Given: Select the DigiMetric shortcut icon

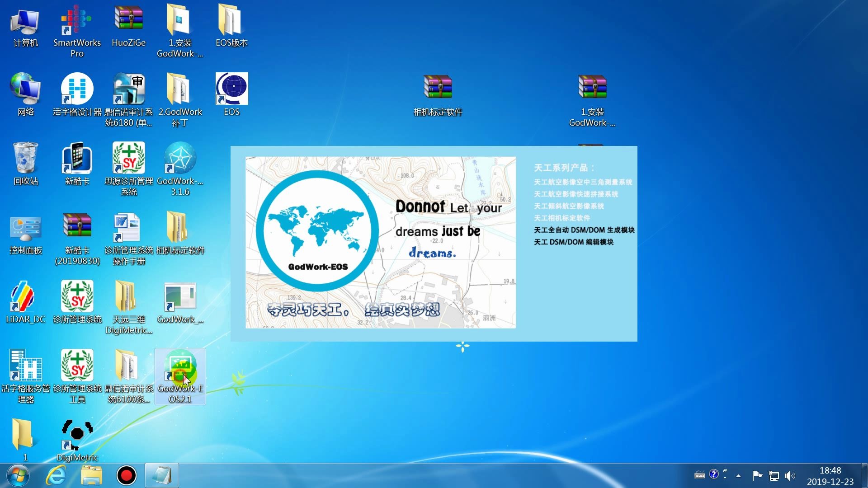Looking at the screenshot, I should [x=77, y=441].
